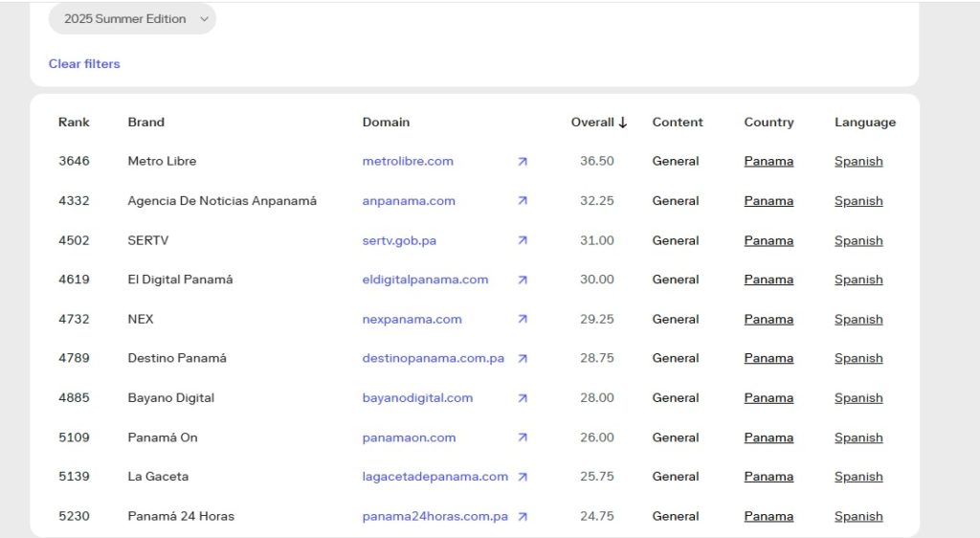
Task: Open external link arrow for sertv.gob.pa
Action: pyautogui.click(x=523, y=240)
